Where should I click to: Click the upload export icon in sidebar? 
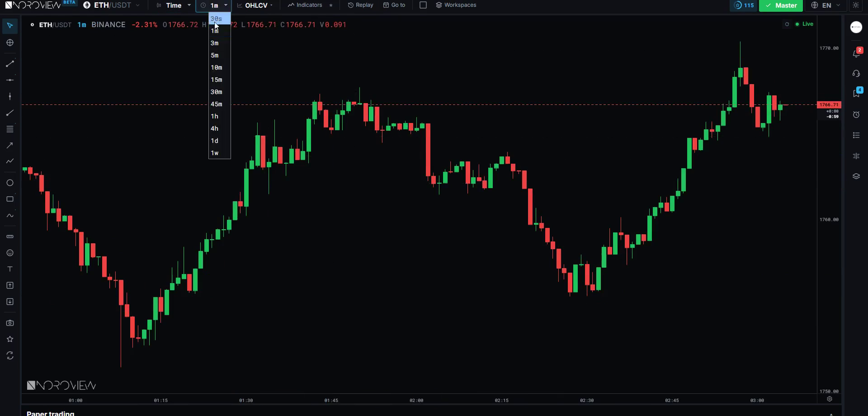(10, 285)
